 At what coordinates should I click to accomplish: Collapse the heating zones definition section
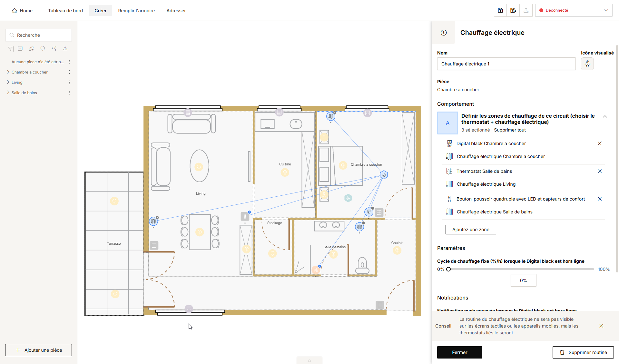tap(605, 116)
